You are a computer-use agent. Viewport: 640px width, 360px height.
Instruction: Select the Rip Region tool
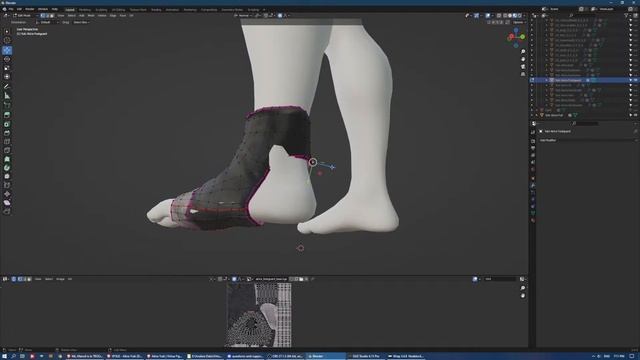pyautogui.click(x=7, y=211)
